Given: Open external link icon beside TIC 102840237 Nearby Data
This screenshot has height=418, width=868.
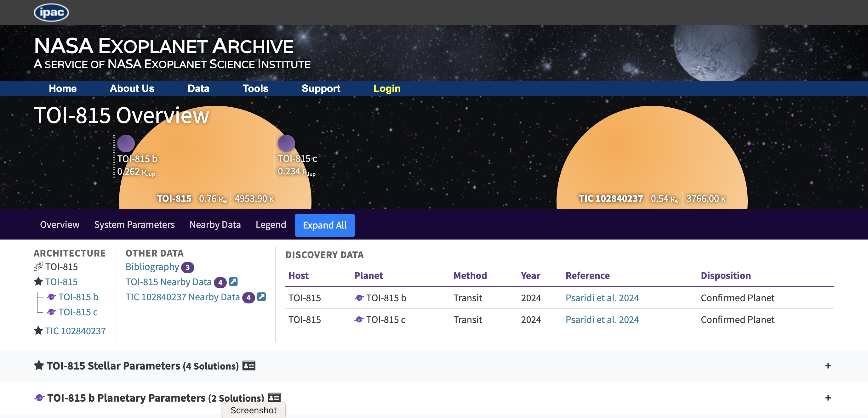Looking at the screenshot, I should pos(261,297).
